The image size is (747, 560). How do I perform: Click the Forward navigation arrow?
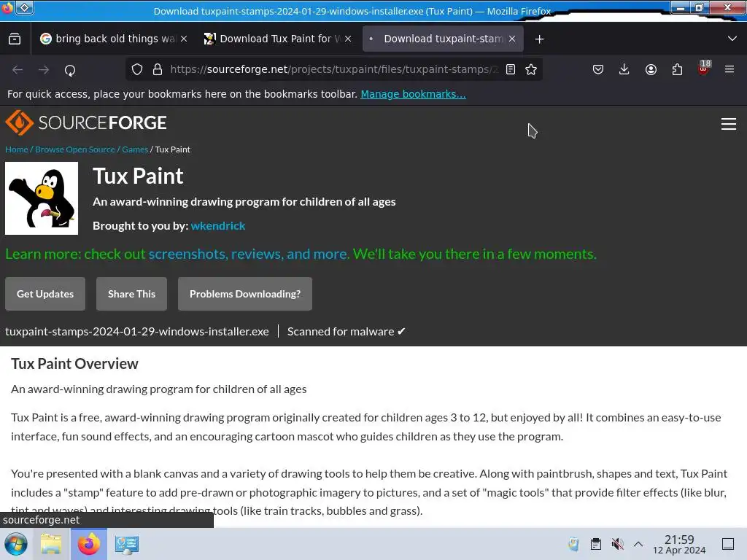click(44, 70)
